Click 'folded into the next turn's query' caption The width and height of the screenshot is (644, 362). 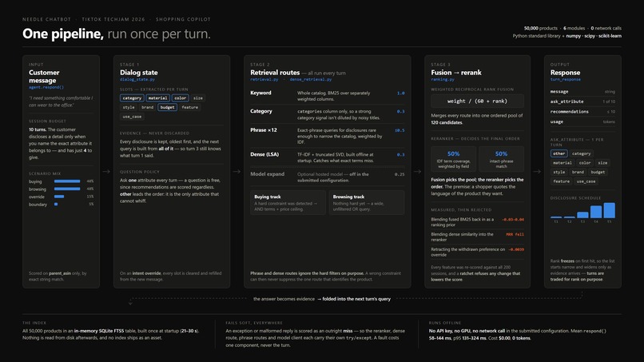pyautogui.click(x=356, y=299)
